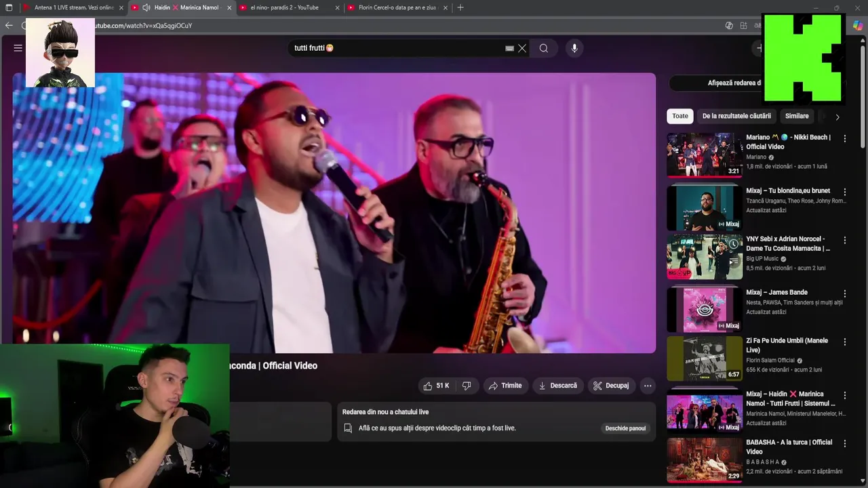Open the Mariano channel link
Viewport: 868px width, 488px height.
click(x=756, y=157)
